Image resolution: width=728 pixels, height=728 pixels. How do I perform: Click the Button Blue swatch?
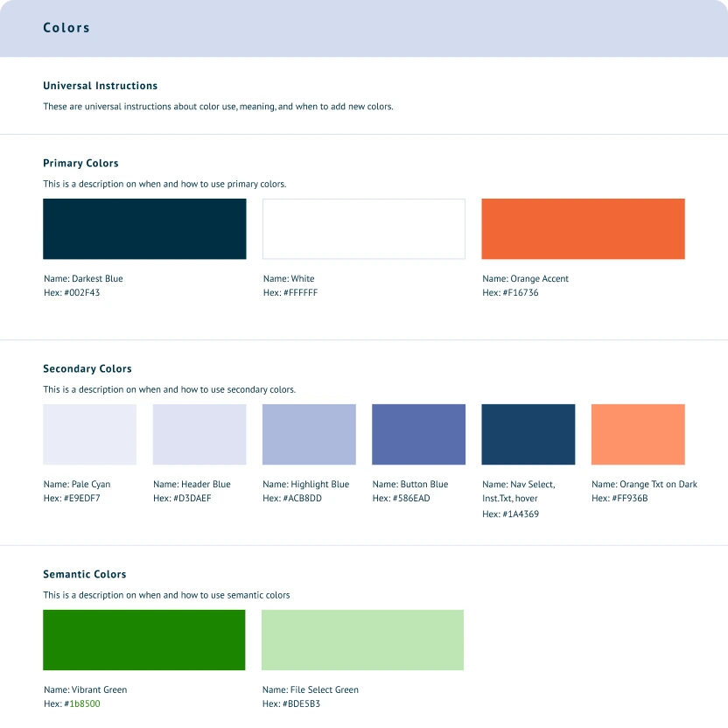419,434
